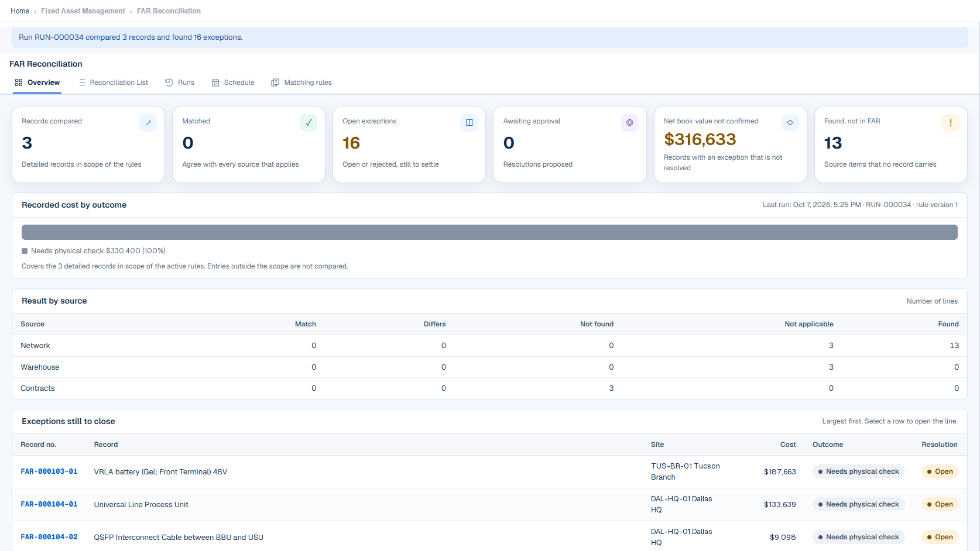The width and height of the screenshot is (980, 551).
Task: Click the Net book value diamond icon
Action: click(x=790, y=123)
